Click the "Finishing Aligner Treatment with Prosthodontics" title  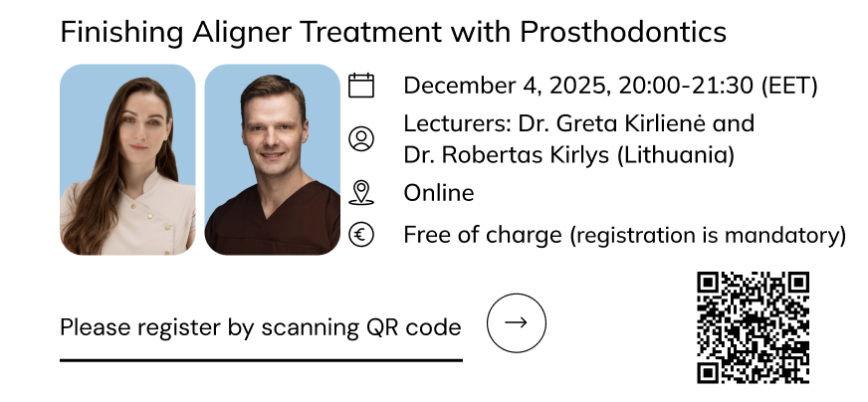coord(393,33)
